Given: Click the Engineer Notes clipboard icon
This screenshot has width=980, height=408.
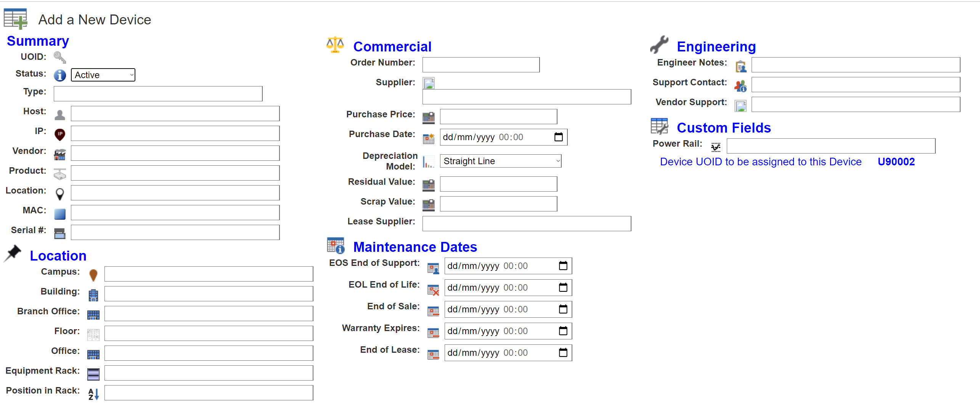Looking at the screenshot, I should [741, 66].
